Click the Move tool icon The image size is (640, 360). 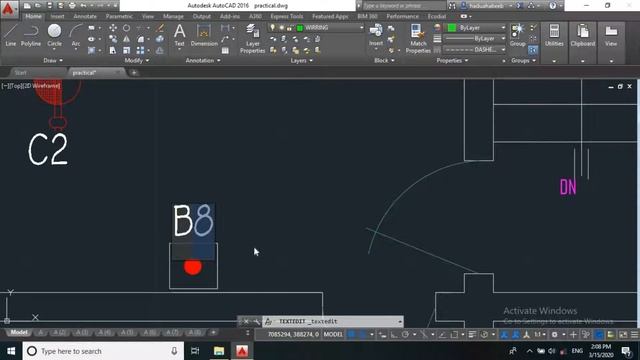click(113, 28)
